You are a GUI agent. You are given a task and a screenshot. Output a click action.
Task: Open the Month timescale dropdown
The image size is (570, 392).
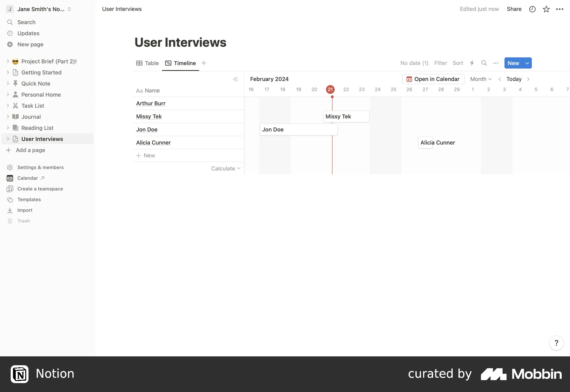(x=481, y=79)
